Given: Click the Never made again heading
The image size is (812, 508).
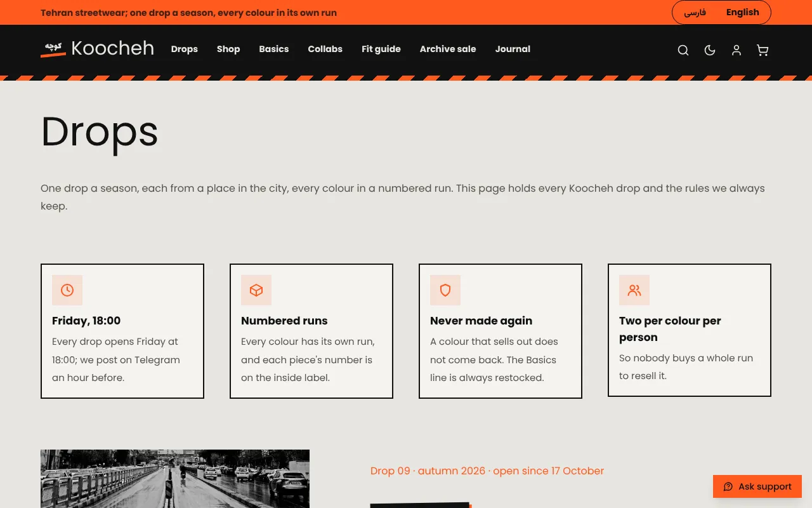Looking at the screenshot, I should pos(481,321).
